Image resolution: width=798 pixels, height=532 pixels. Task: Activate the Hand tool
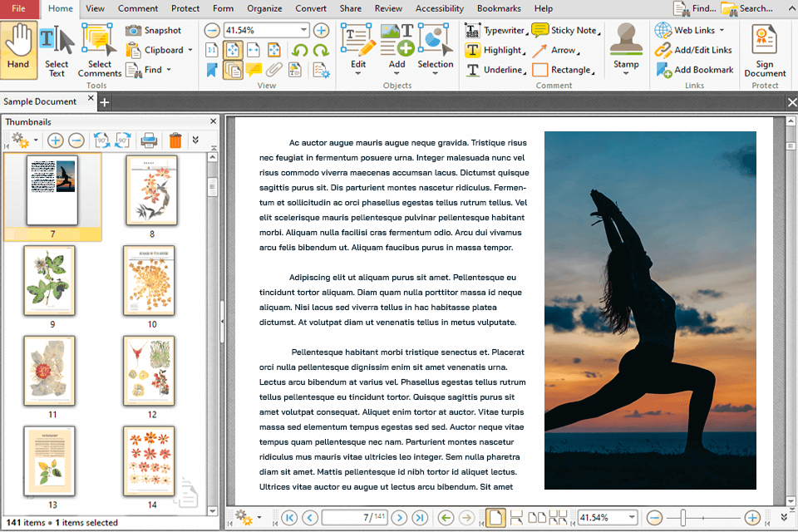[x=18, y=49]
